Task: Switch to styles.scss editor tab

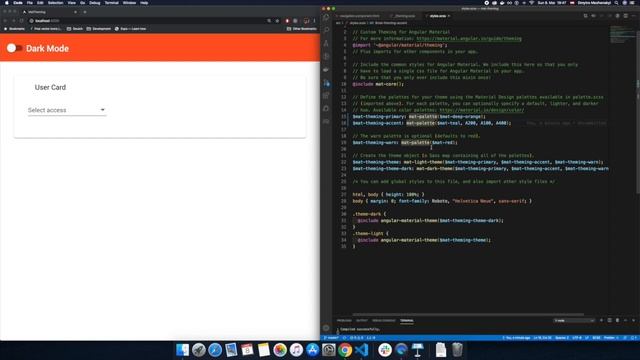Action: (x=438, y=16)
